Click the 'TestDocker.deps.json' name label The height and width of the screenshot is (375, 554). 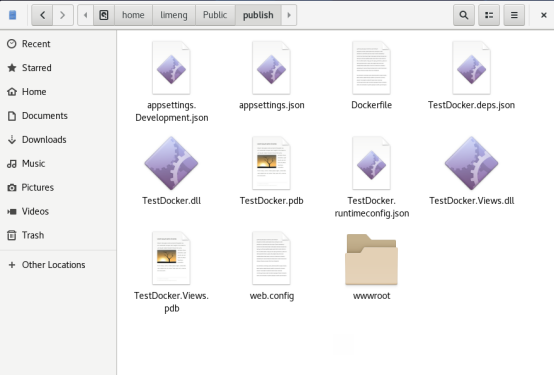pos(471,105)
